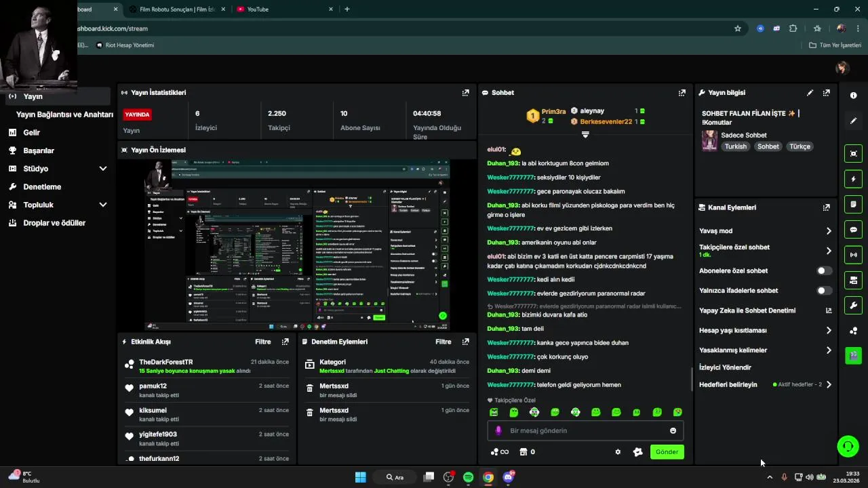This screenshot has width=868, height=488.
Task: Click the green preview frame icon in right sidebar
Action: (x=854, y=154)
